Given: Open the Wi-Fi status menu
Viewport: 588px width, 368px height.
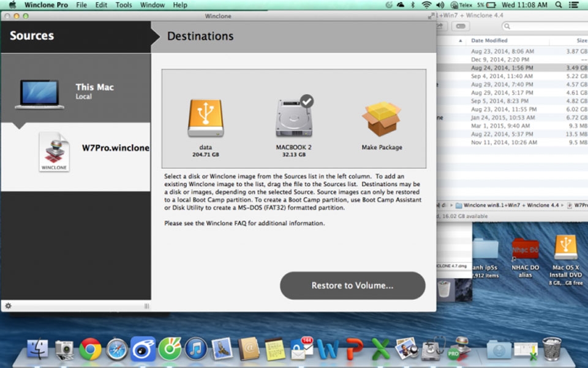Looking at the screenshot, I should tap(426, 5).
